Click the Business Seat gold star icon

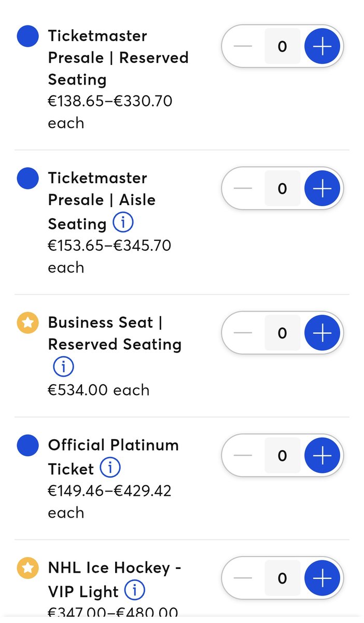(28, 323)
